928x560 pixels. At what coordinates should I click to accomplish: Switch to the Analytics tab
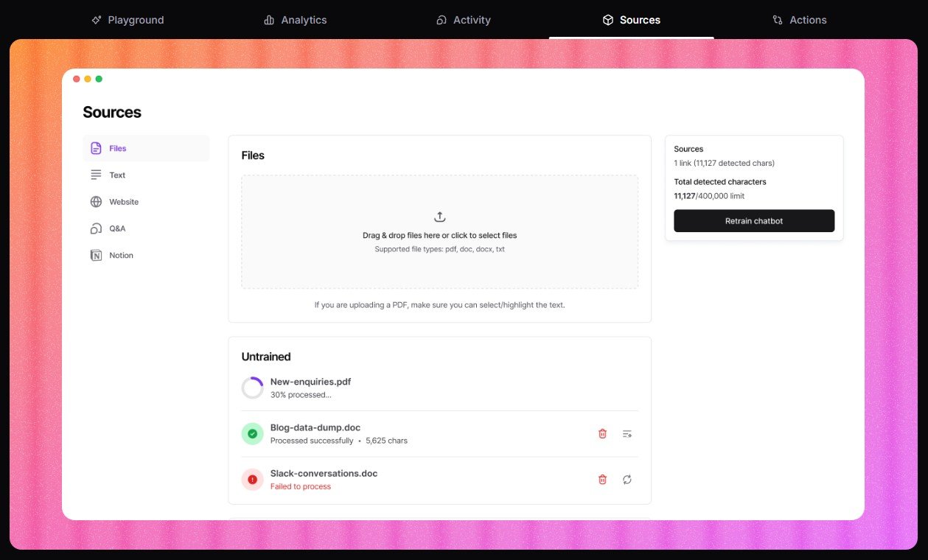pos(295,20)
